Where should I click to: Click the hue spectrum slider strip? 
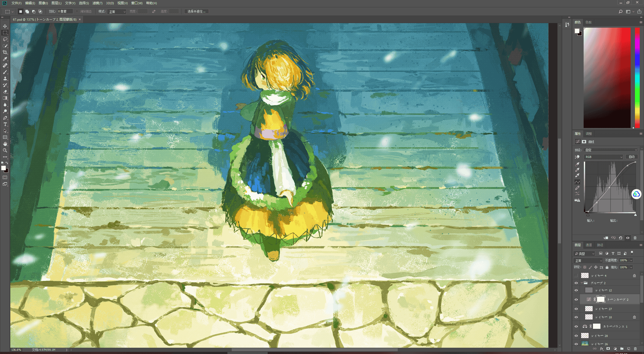(x=637, y=78)
